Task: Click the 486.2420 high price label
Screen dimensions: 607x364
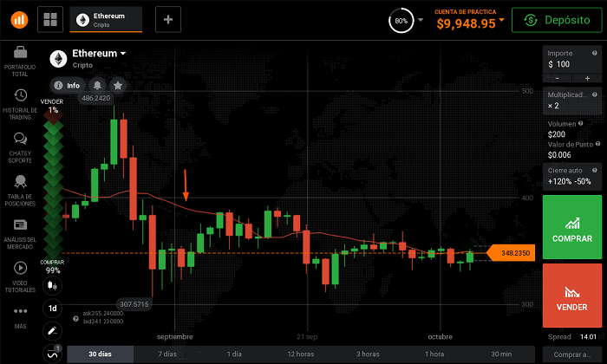Action: [x=96, y=98]
